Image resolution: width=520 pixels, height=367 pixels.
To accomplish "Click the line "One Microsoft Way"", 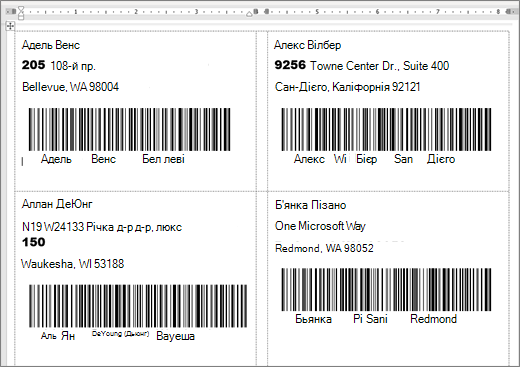I will [320, 226].
